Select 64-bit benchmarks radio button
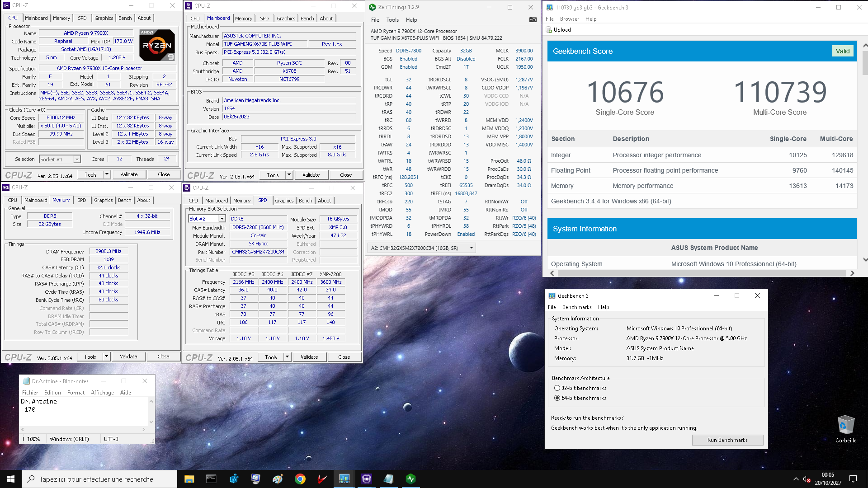 coord(557,398)
